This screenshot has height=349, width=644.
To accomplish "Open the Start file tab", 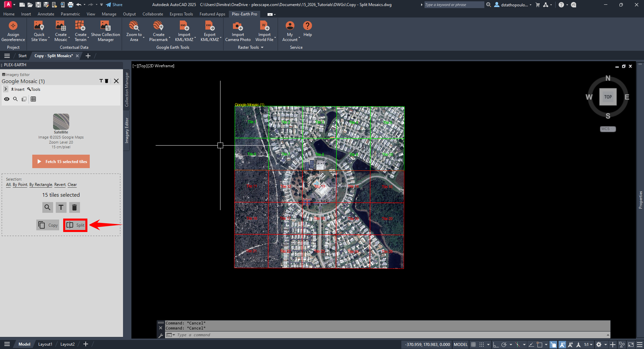I will (22, 56).
